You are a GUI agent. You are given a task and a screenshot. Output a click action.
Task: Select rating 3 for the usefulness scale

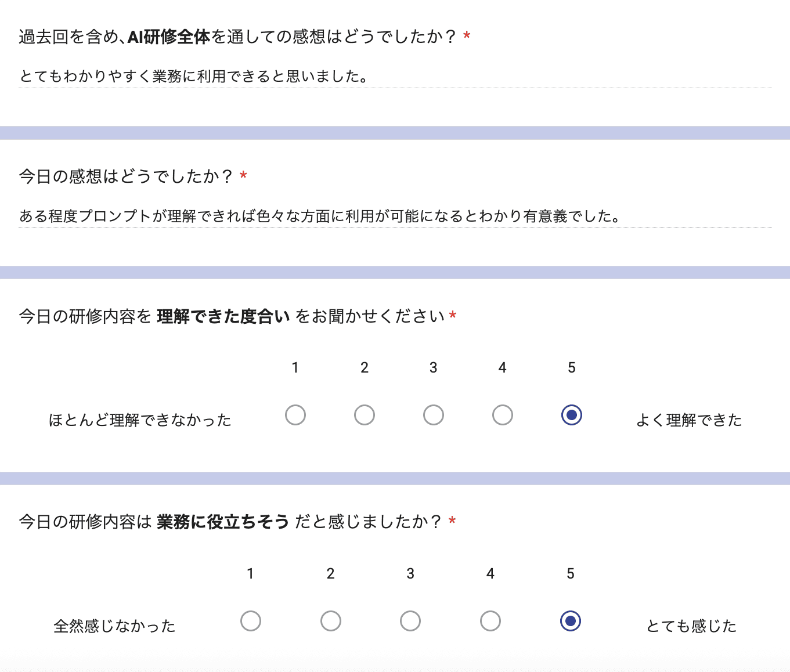click(410, 620)
